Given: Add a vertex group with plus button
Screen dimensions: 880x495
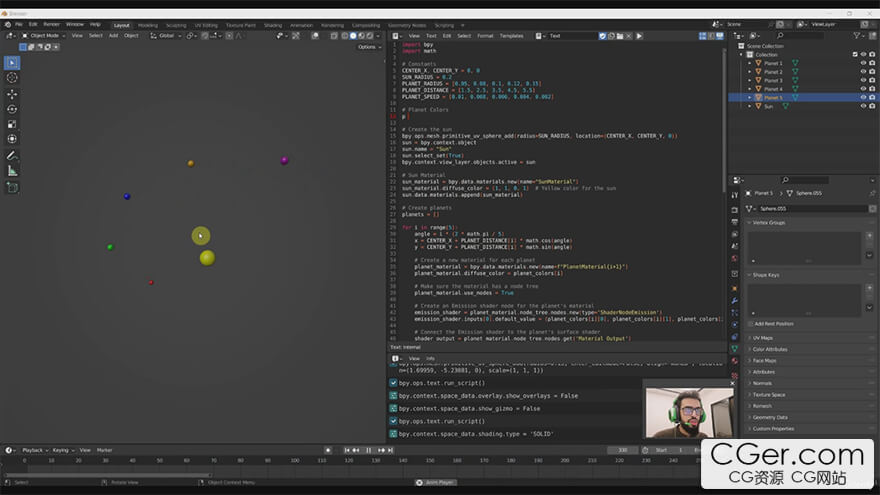Looking at the screenshot, I should pos(869,236).
